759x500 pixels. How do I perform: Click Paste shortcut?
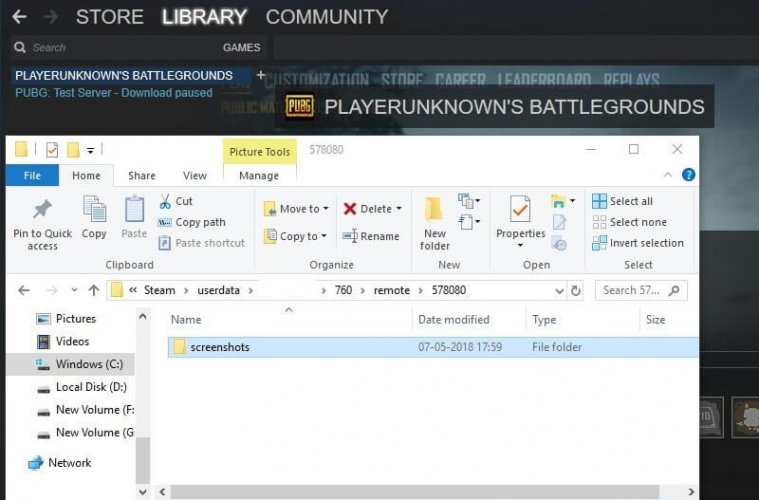click(x=202, y=243)
